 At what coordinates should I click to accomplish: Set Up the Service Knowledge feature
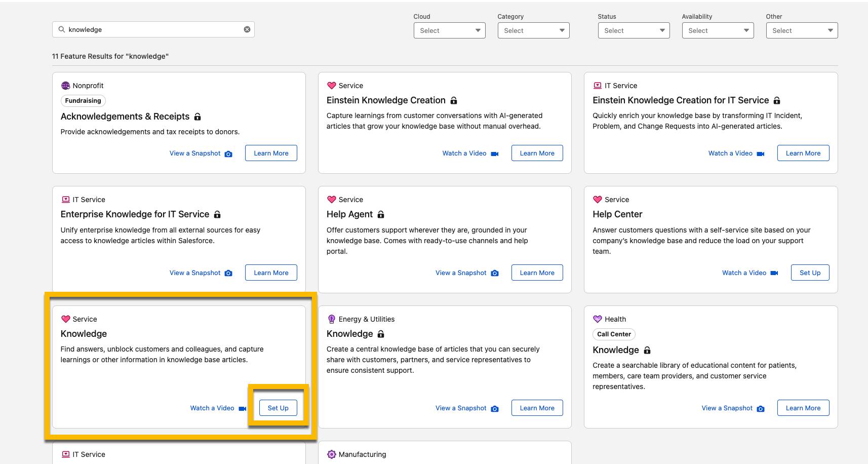coord(278,408)
